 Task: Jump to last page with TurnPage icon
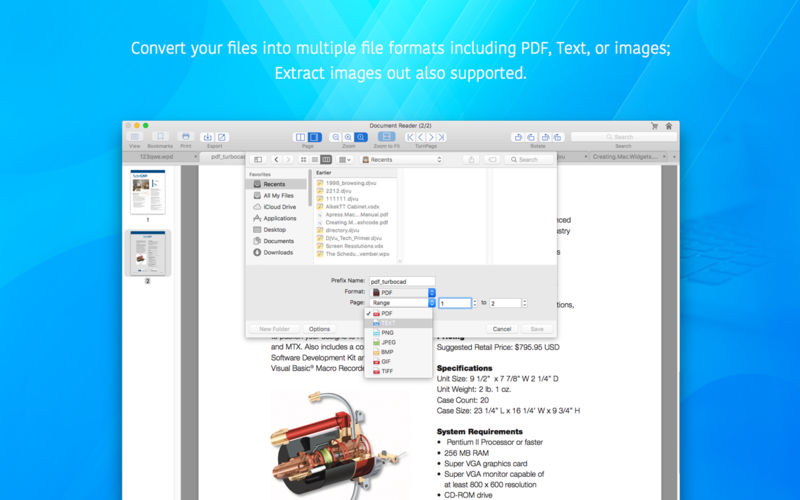pyautogui.click(x=441, y=137)
